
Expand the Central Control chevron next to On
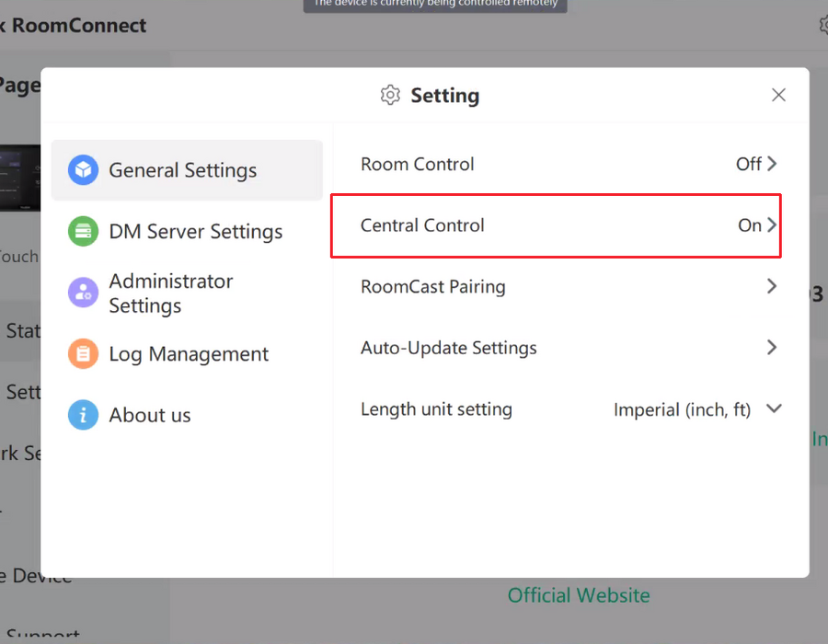(772, 224)
